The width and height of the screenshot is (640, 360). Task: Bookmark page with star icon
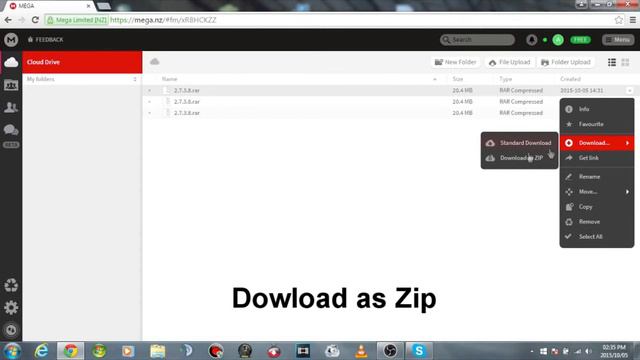tap(618, 20)
